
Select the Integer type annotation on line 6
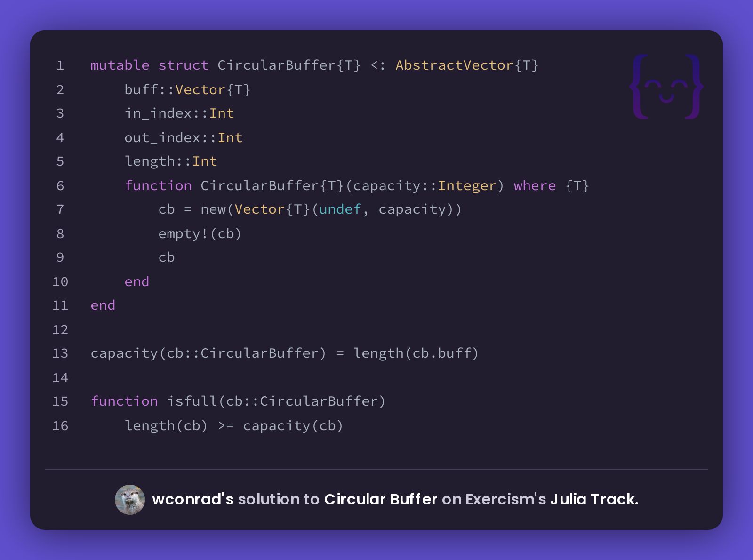click(x=466, y=185)
